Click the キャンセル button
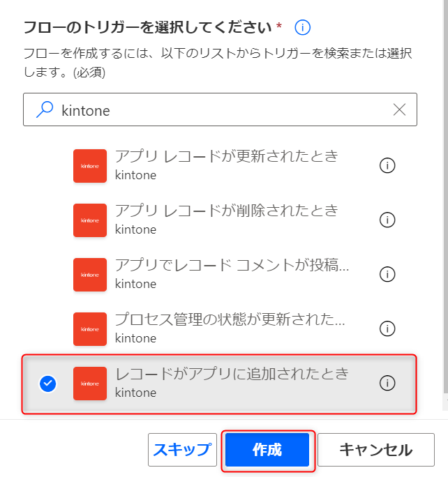This screenshot has height=477, width=448. (376, 450)
